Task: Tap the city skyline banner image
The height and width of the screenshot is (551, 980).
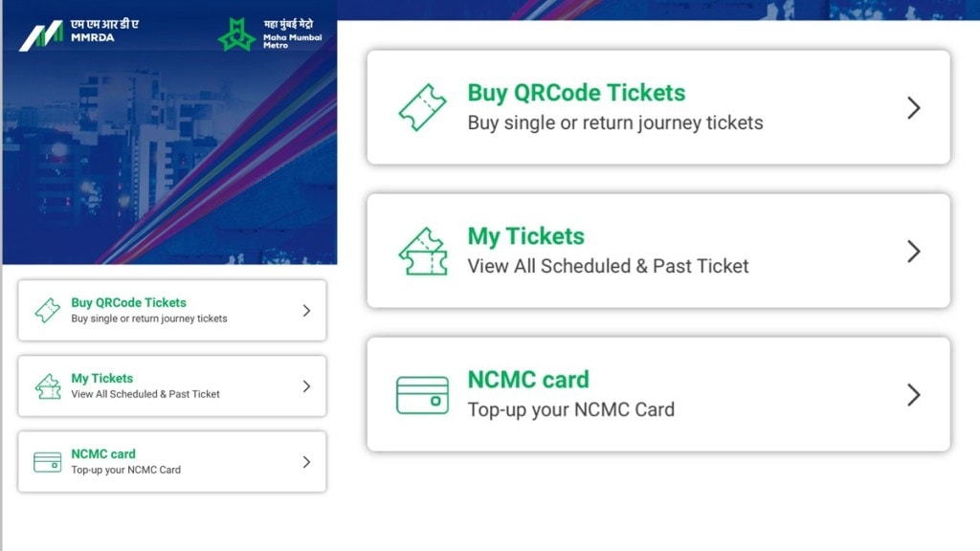Action: (x=168, y=163)
